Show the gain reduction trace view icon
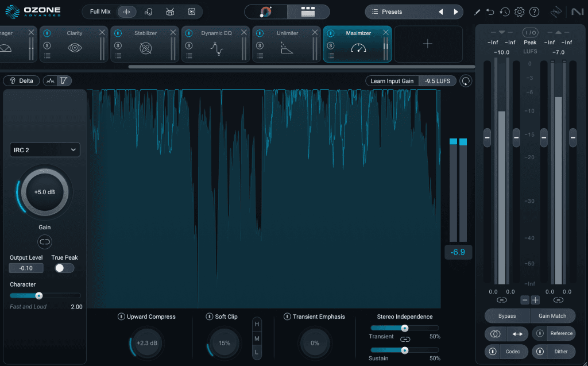The width and height of the screenshot is (588, 366). [64, 80]
